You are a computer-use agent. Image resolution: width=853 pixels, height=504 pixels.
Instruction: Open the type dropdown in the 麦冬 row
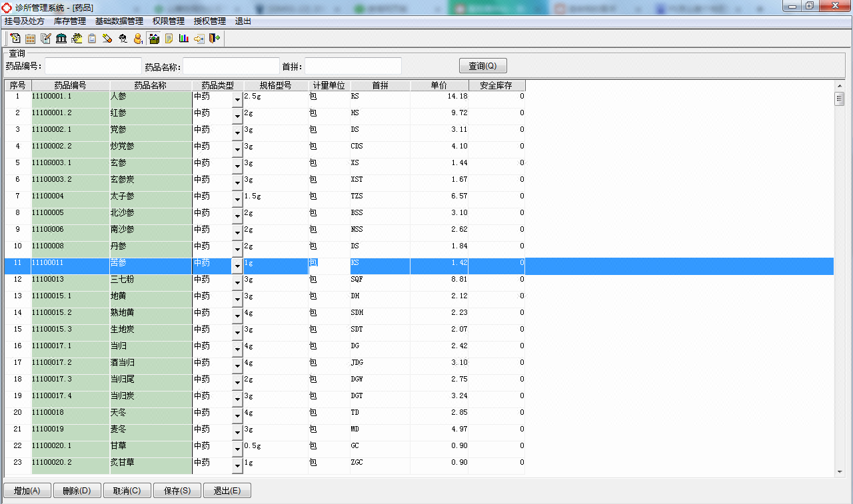237,432
